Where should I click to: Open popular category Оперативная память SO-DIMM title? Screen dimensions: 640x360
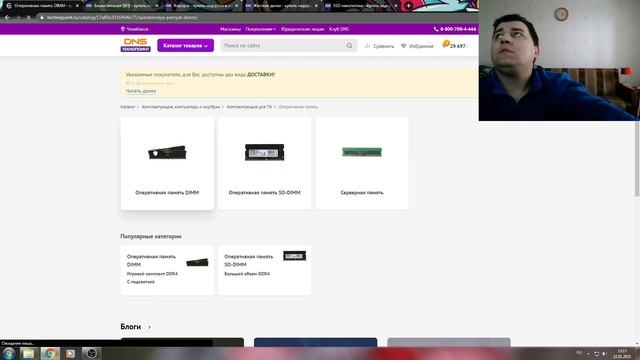249,260
